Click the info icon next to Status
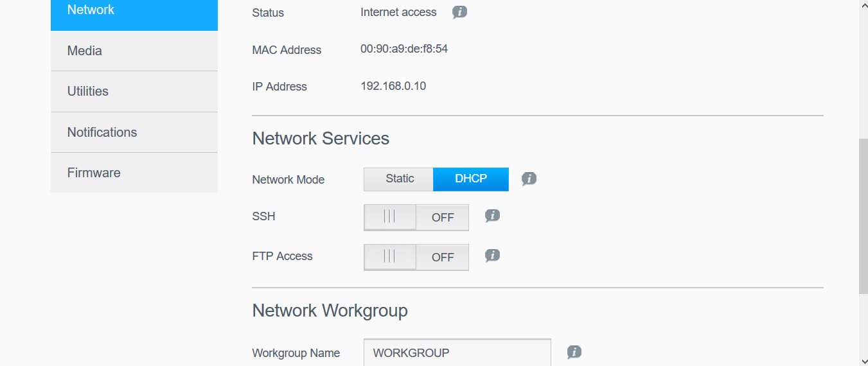Image resolution: width=868 pixels, height=366 pixels. (x=459, y=12)
